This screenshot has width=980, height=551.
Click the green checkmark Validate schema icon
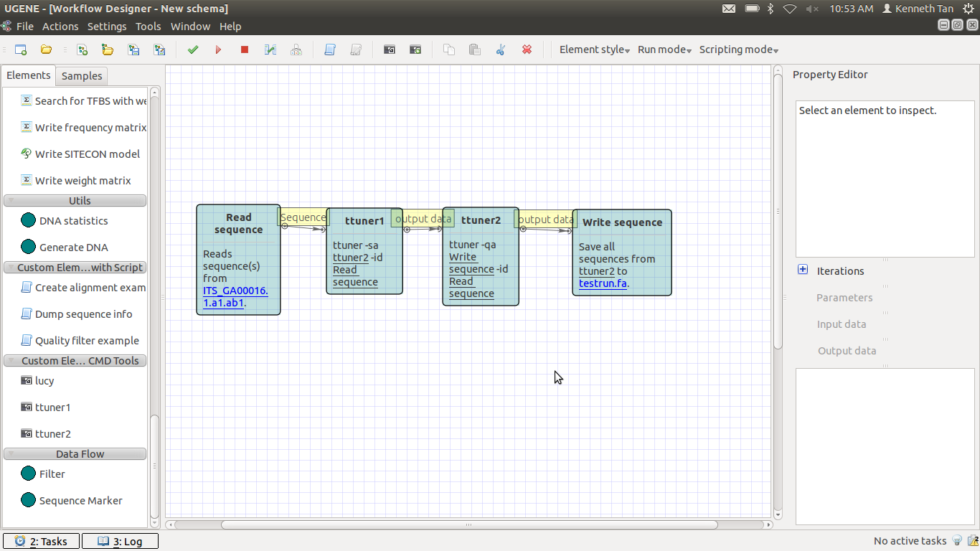click(x=192, y=50)
